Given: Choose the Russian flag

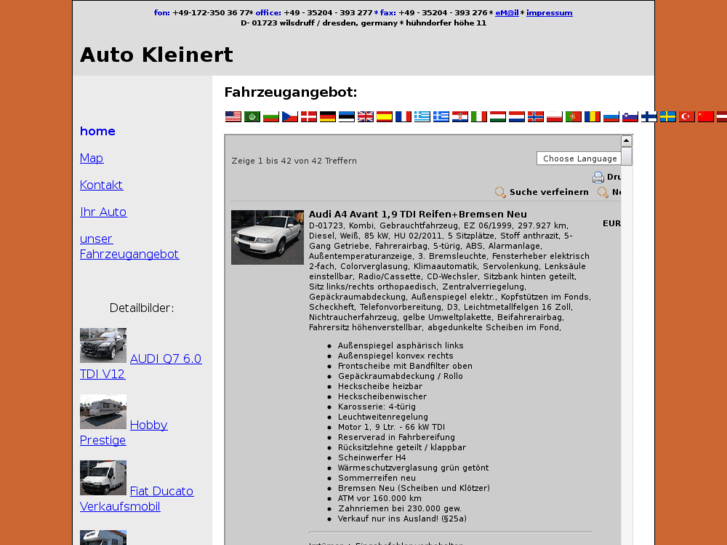Looking at the screenshot, I should [x=611, y=116].
